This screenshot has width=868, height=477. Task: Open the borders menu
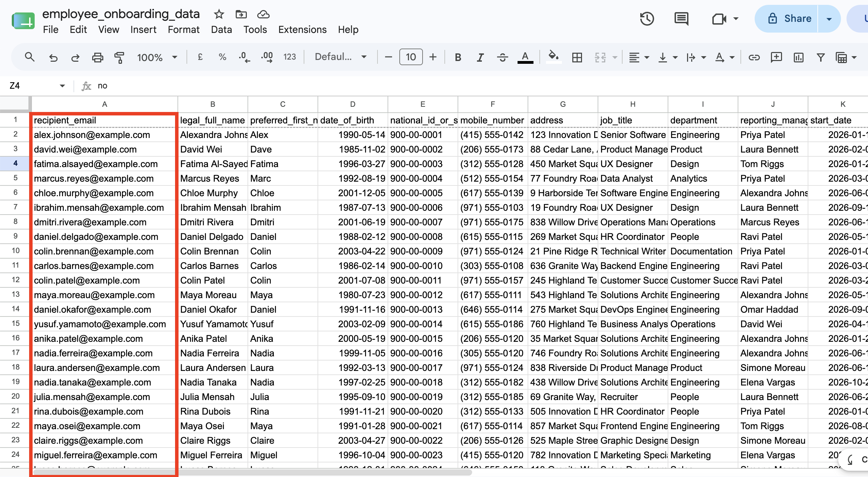[577, 57]
